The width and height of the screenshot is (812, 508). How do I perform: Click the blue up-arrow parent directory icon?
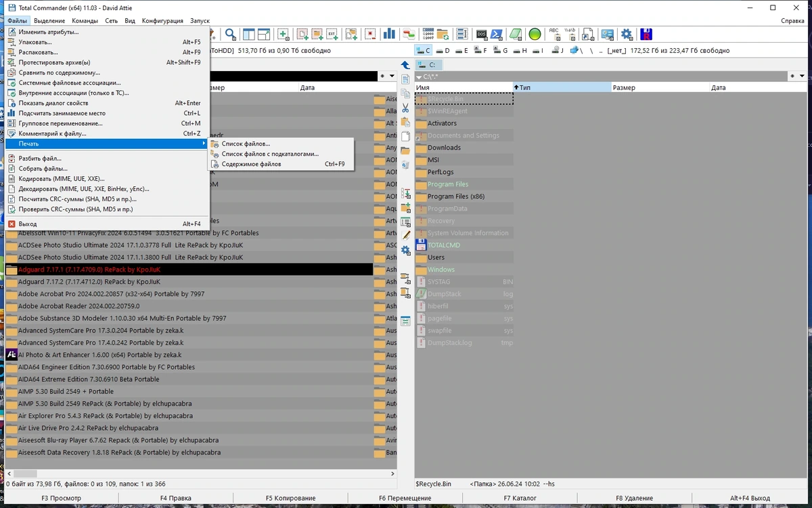point(405,65)
